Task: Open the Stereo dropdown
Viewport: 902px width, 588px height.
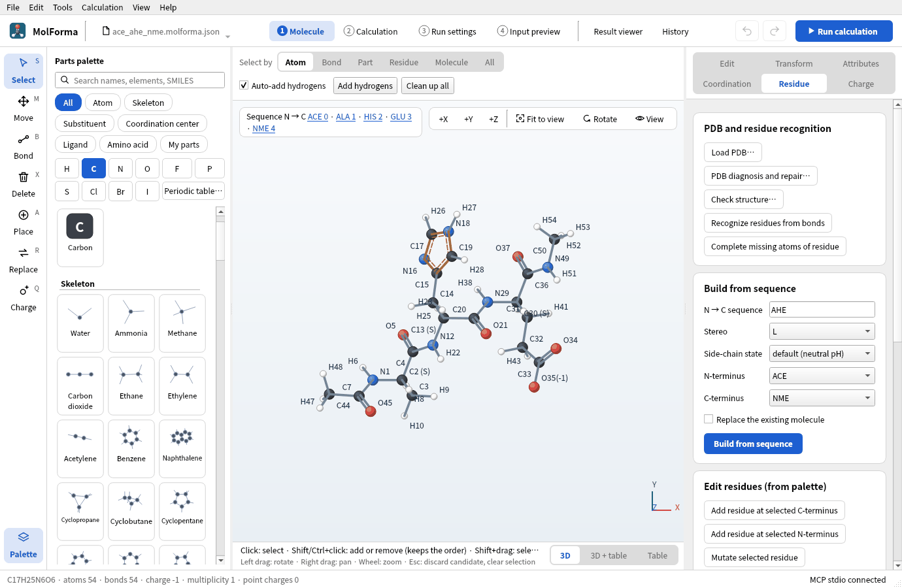Action: [822, 332]
